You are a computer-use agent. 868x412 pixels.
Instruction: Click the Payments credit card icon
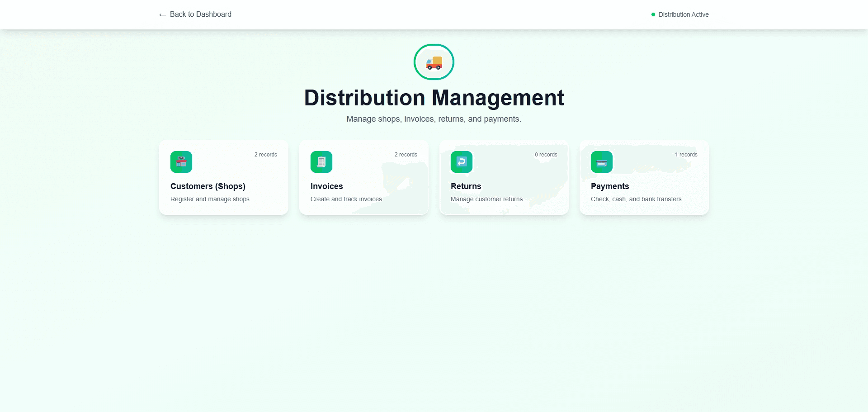601,161
